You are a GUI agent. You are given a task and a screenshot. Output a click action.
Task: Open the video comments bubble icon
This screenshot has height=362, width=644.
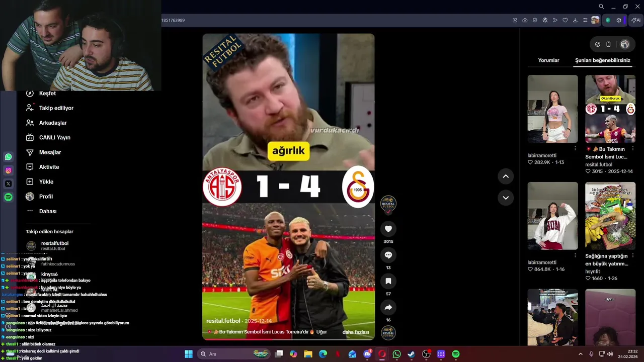click(x=388, y=255)
